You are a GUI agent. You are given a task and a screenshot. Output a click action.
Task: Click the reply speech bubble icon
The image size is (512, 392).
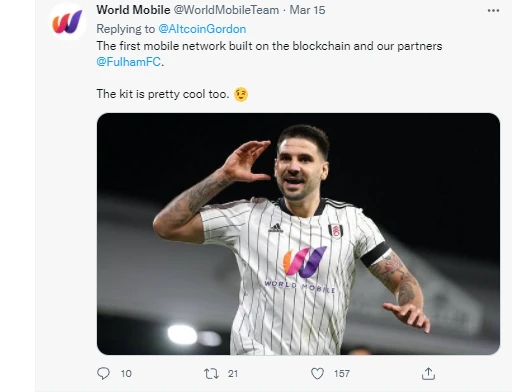point(103,373)
